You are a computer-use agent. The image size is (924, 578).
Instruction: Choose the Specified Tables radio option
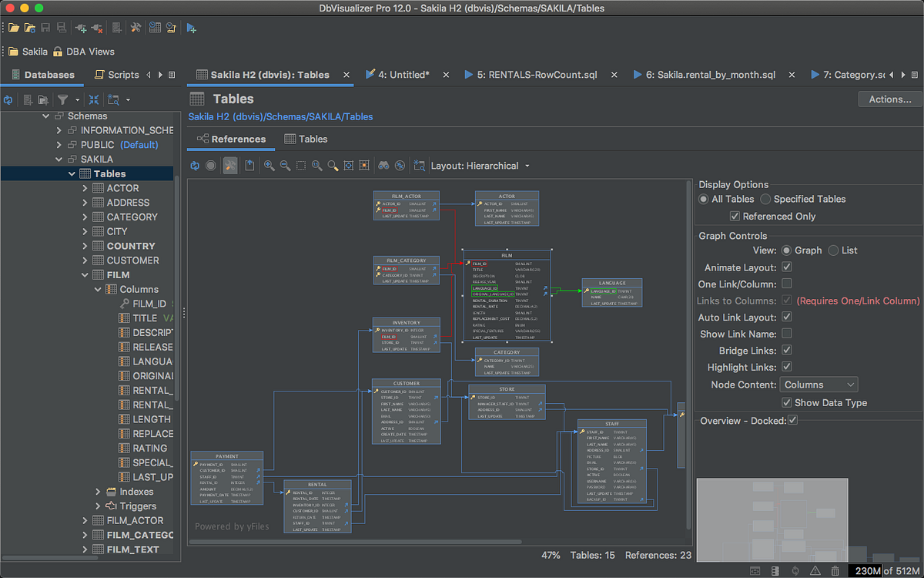point(765,199)
